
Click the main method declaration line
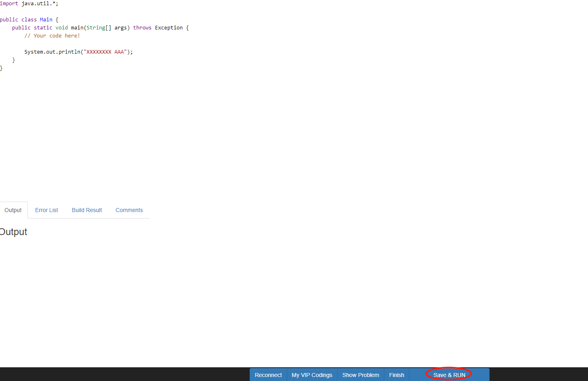pos(100,28)
